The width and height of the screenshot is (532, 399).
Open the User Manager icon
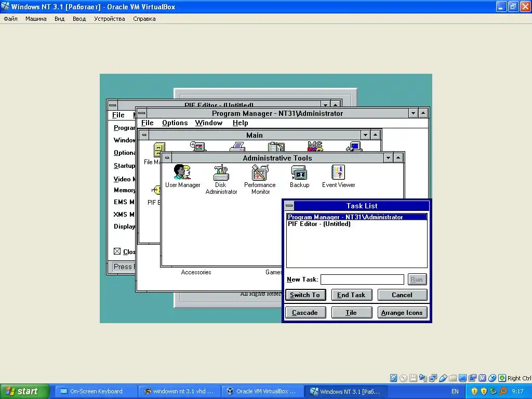182,172
